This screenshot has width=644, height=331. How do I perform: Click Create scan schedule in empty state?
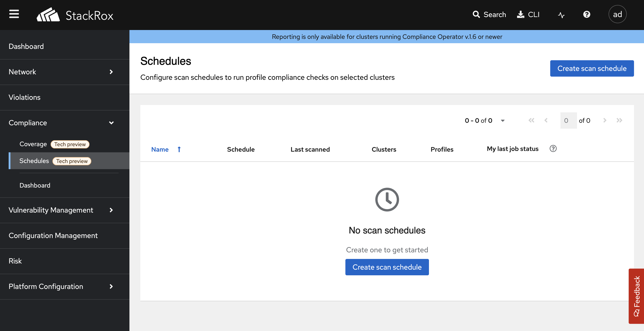click(387, 267)
